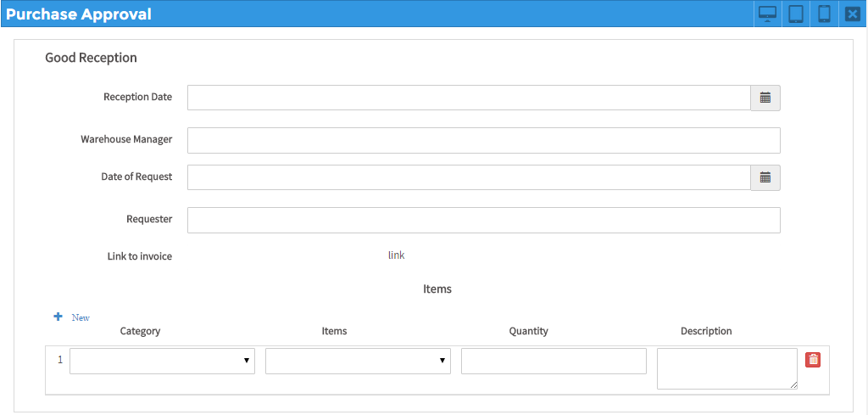Screen dimensions: 868x415
Task: Switch to mobile phone preview mode
Action: [x=824, y=14]
